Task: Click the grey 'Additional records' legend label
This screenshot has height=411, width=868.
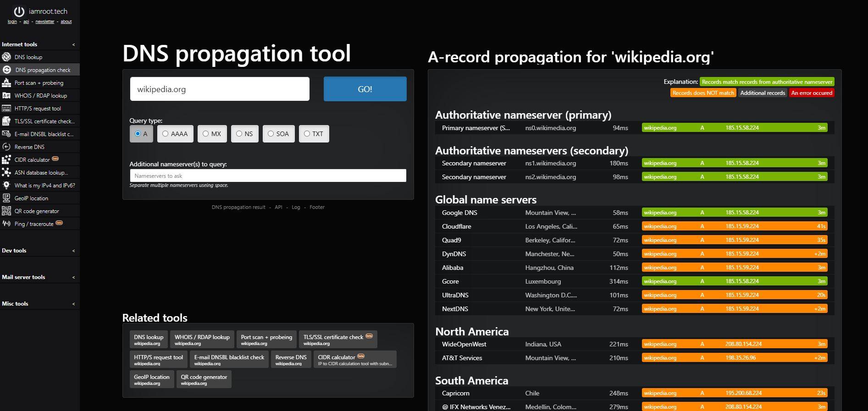Action: click(763, 93)
